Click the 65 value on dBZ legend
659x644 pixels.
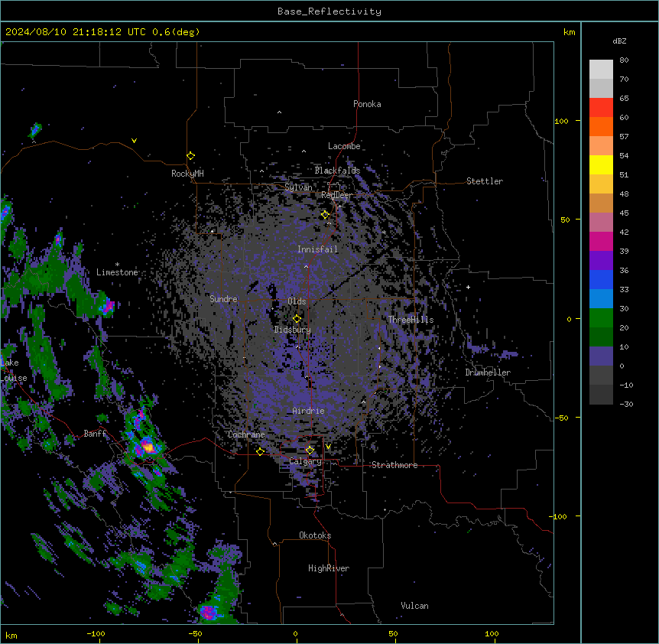(624, 99)
